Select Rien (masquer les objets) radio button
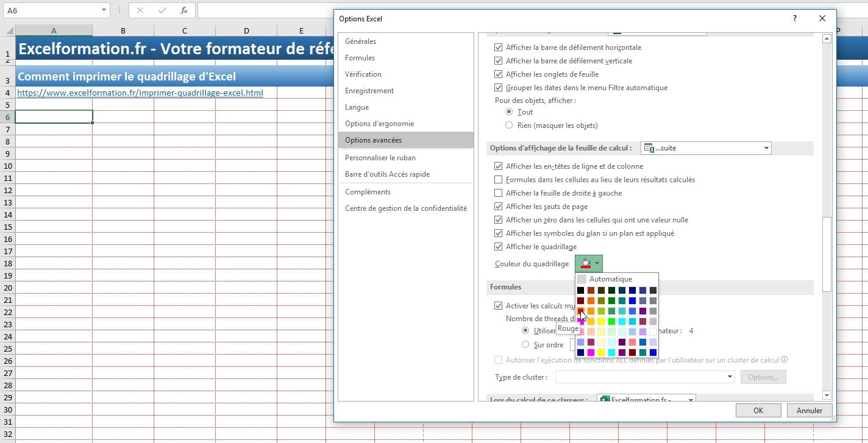 [x=509, y=126]
